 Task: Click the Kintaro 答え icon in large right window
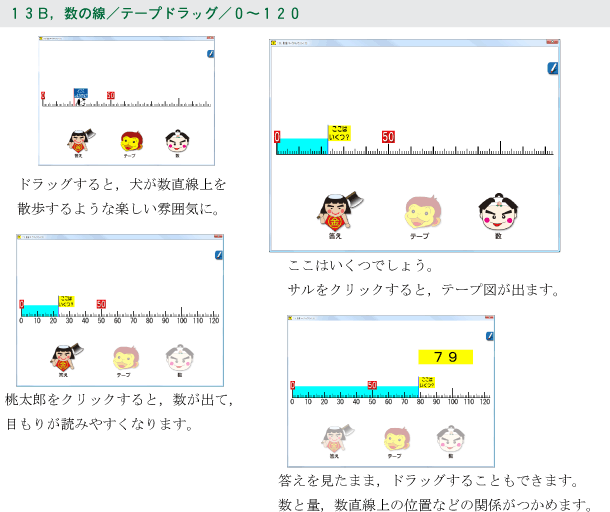coord(338,210)
